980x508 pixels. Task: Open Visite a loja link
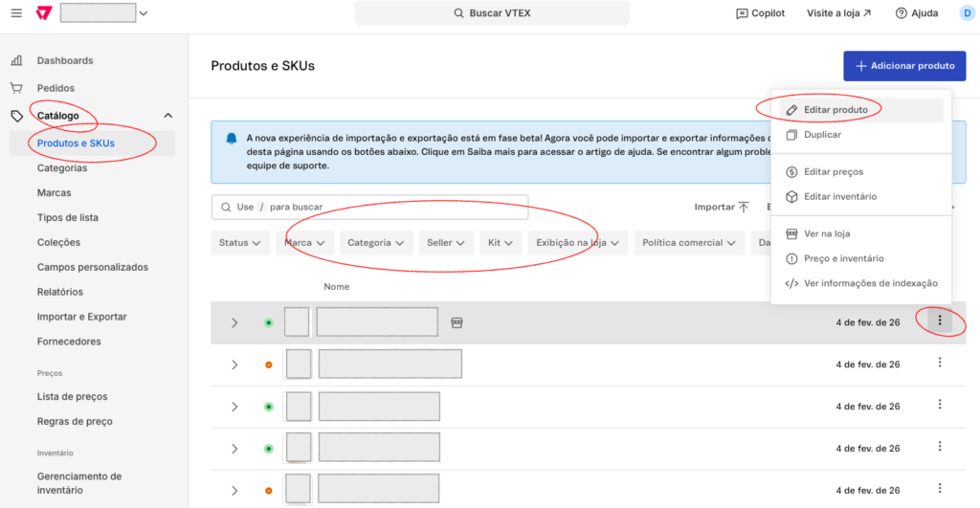pos(839,13)
